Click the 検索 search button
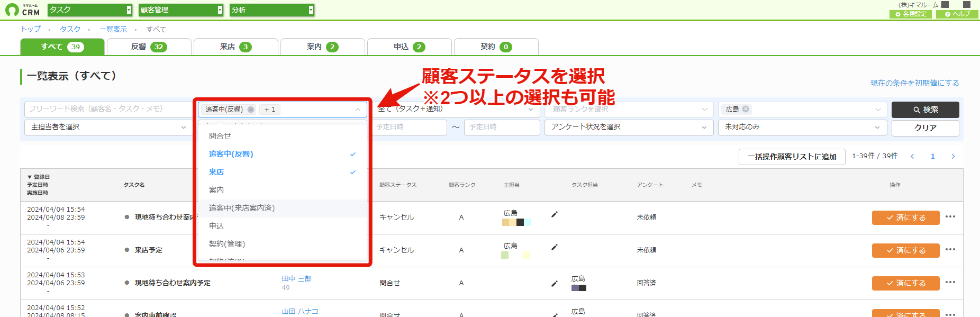 coord(925,110)
